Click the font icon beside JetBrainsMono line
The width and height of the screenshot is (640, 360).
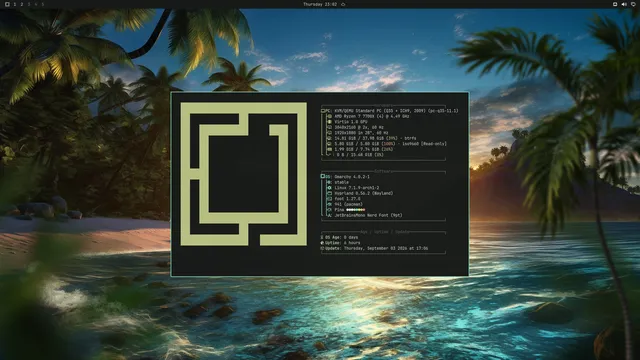[x=329, y=216]
